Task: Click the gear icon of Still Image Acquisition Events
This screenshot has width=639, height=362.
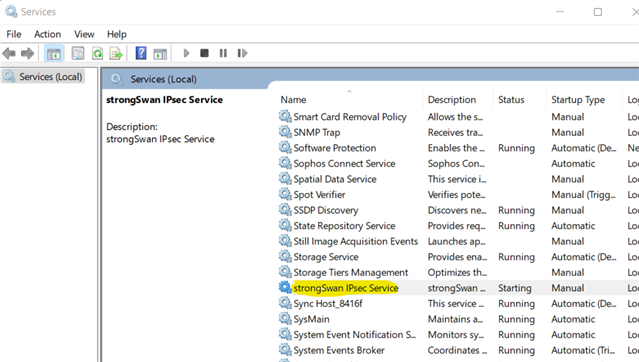Action: click(x=285, y=241)
